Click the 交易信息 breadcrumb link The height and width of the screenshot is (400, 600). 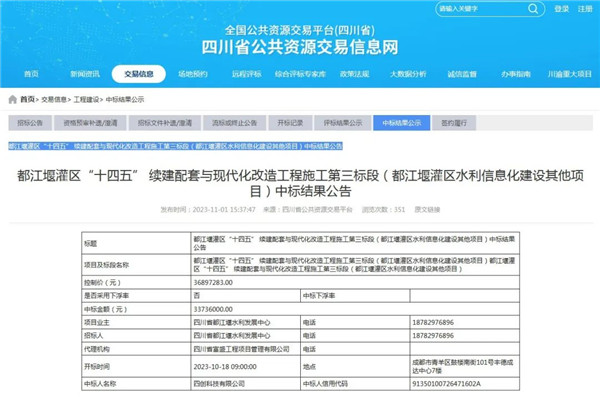tap(54, 99)
